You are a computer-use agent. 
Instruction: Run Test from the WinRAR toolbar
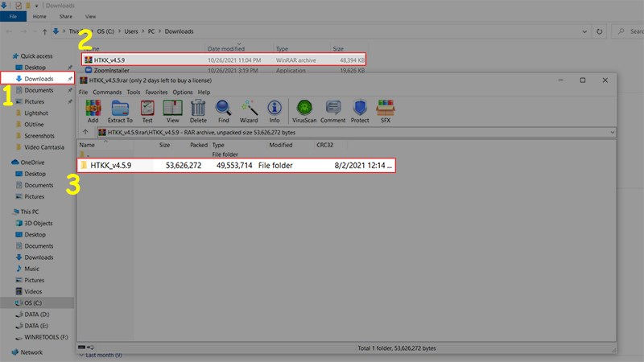tap(147, 111)
